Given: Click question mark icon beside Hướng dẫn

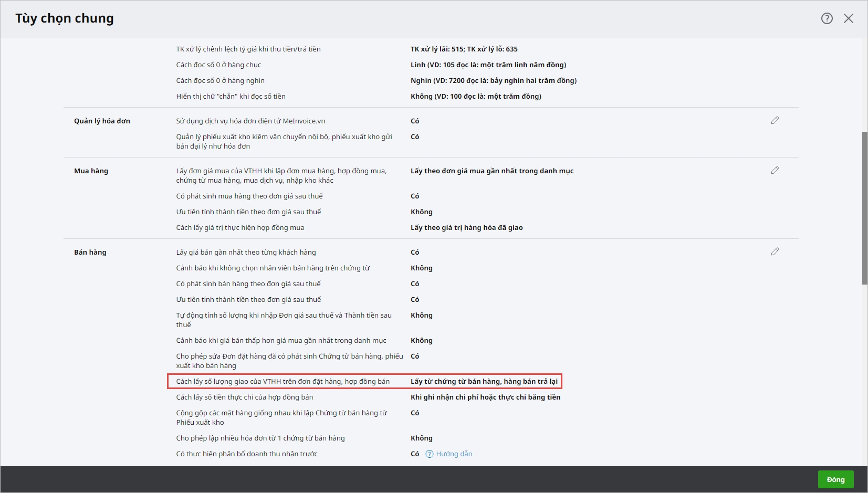Looking at the screenshot, I should tap(430, 454).
